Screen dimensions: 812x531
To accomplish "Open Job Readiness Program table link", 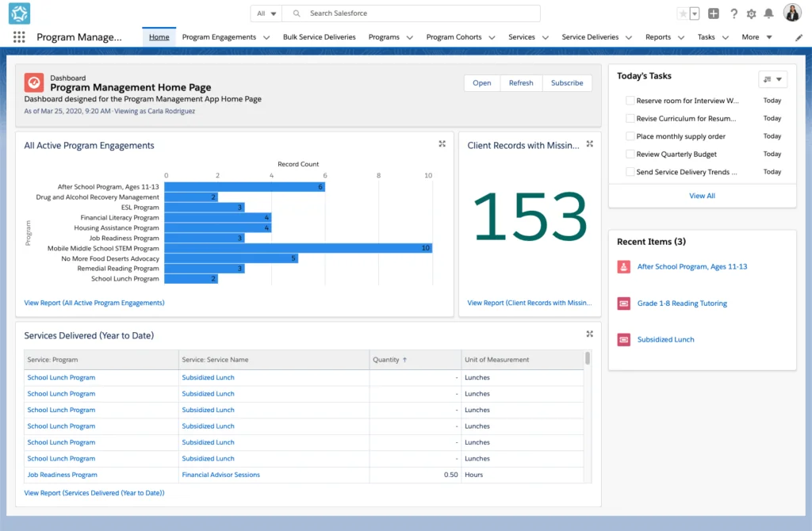I will click(x=62, y=475).
